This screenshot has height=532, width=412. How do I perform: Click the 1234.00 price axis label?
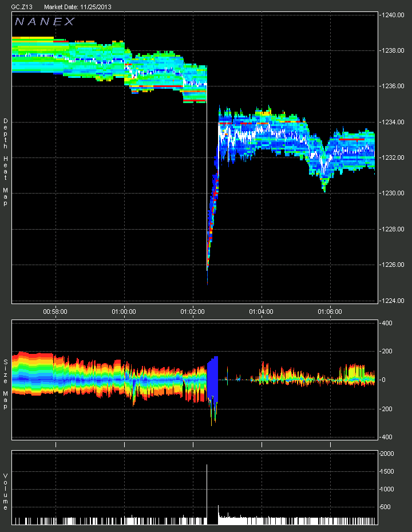[393, 122]
